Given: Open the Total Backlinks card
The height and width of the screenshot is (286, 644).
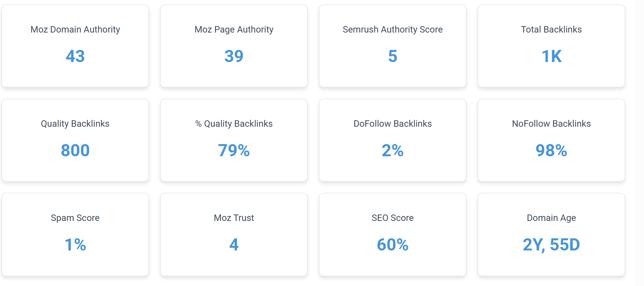Looking at the screenshot, I should tap(551, 46).
